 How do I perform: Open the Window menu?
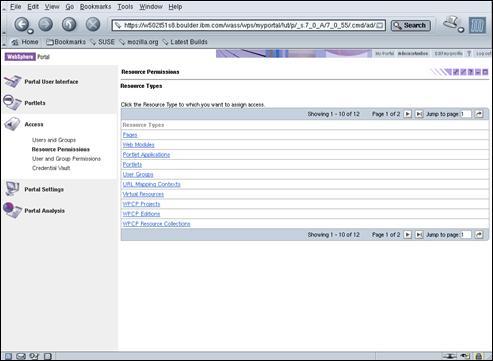tap(151, 7)
